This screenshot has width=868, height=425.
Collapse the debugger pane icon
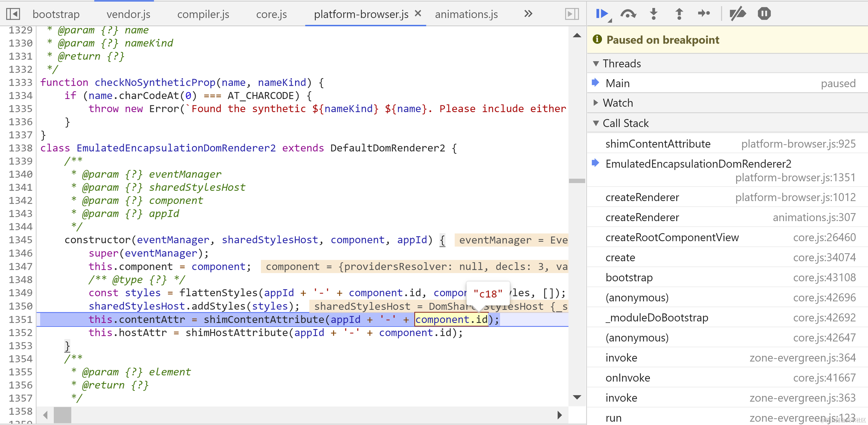point(571,14)
